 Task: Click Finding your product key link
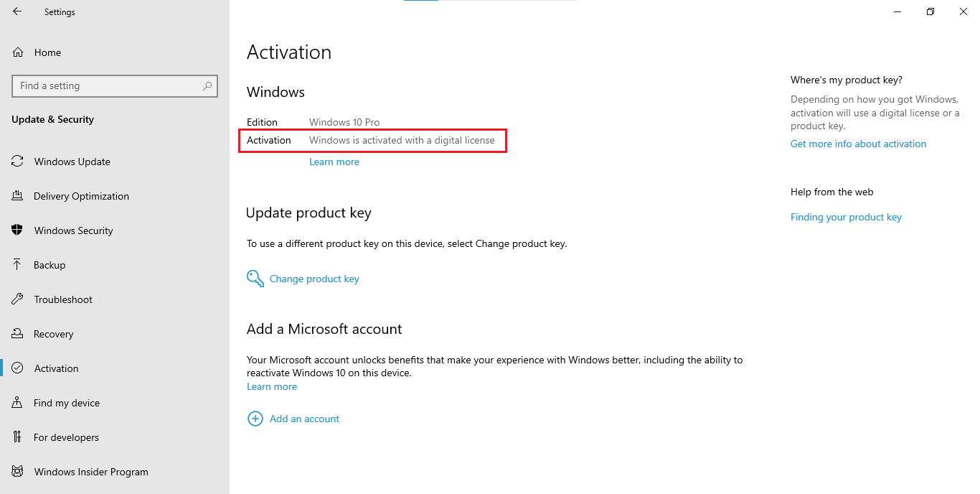(x=846, y=217)
